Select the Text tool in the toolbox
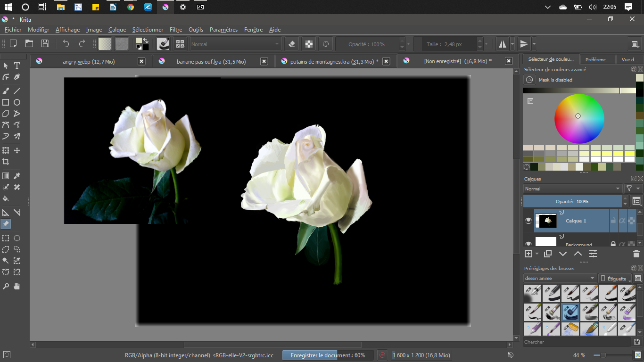The height and width of the screenshot is (362, 644). (x=17, y=66)
